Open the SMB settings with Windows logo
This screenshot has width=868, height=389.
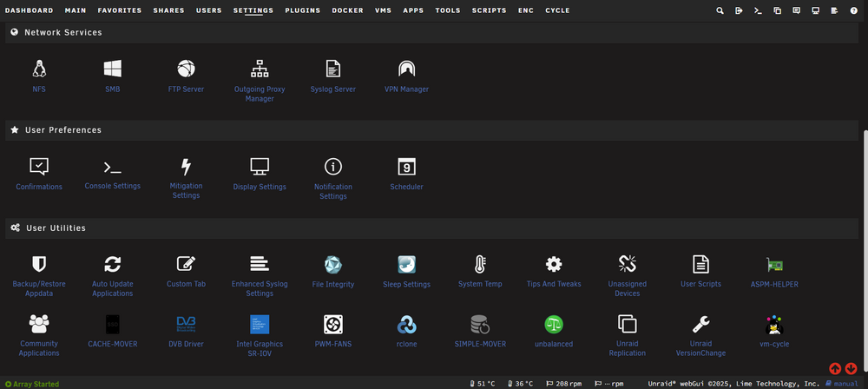(112, 77)
